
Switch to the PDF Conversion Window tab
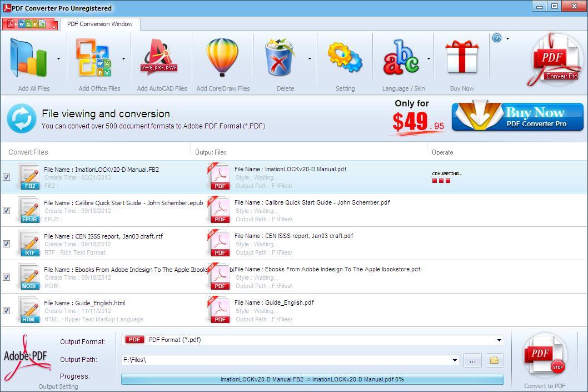coord(100,24)
